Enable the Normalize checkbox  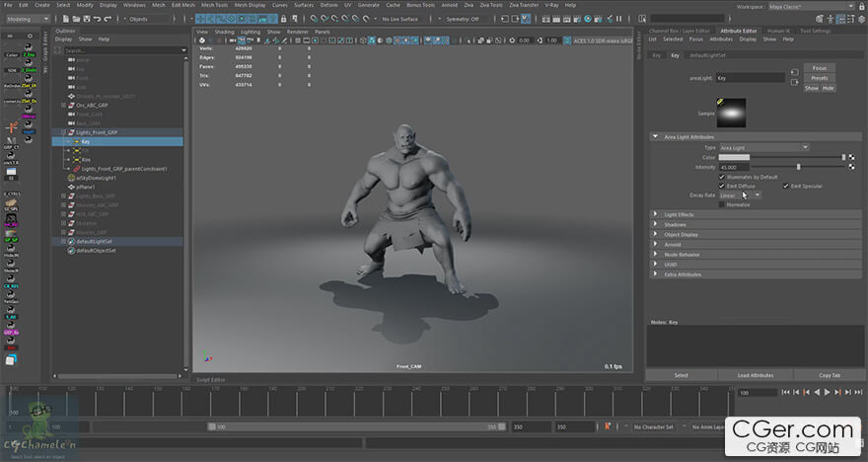(x=722, y=204)
